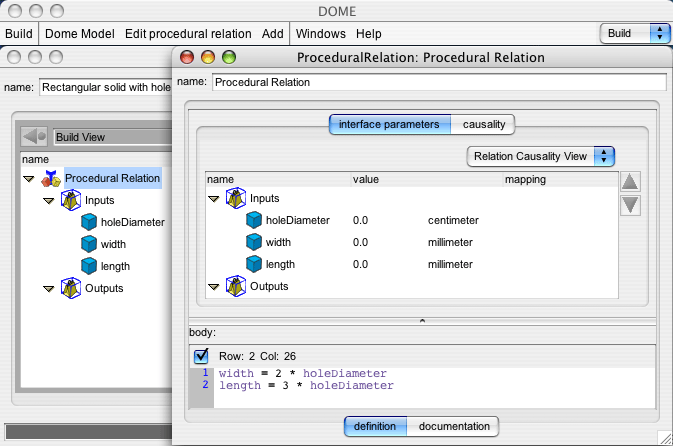Click the name column header in the parameters table

point(278,179)
